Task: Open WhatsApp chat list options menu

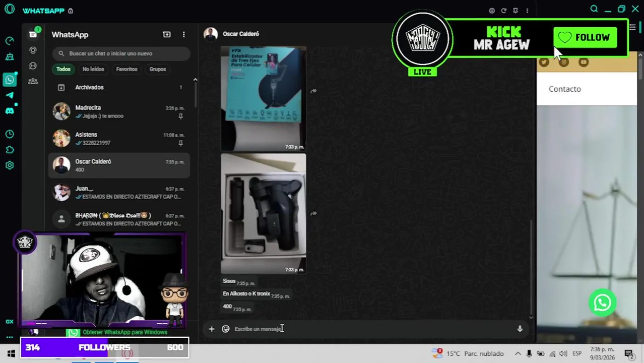Action: tap(184, 34)
